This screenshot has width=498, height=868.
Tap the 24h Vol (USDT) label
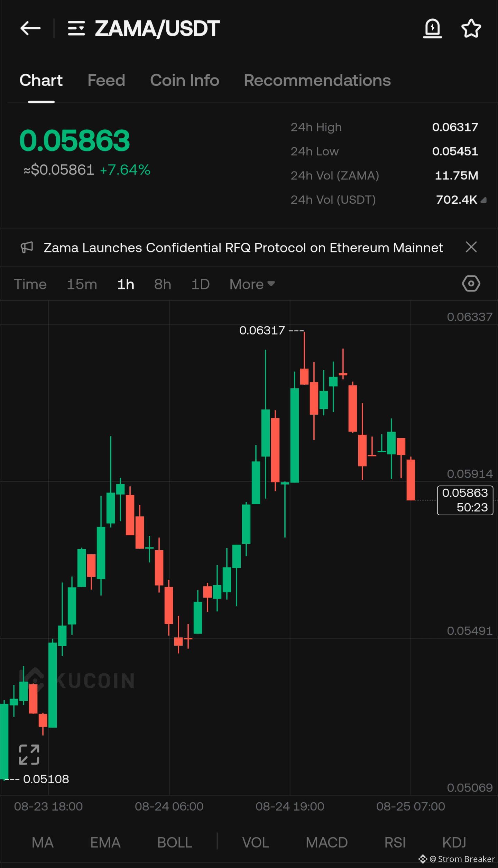(333, 200)
